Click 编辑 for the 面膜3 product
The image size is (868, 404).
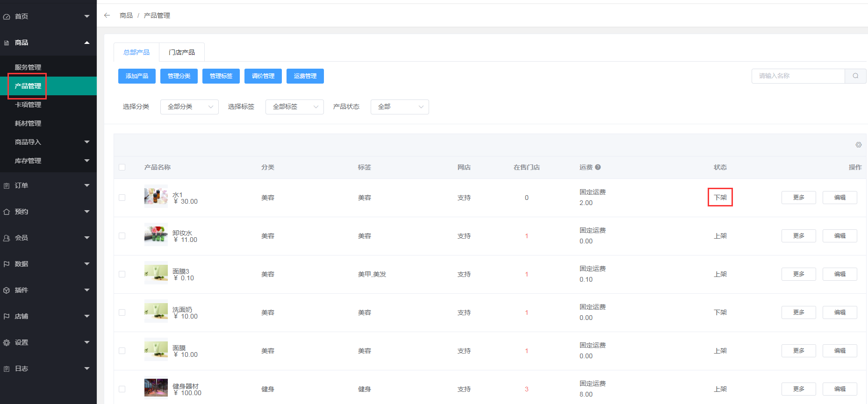point(839,274)
